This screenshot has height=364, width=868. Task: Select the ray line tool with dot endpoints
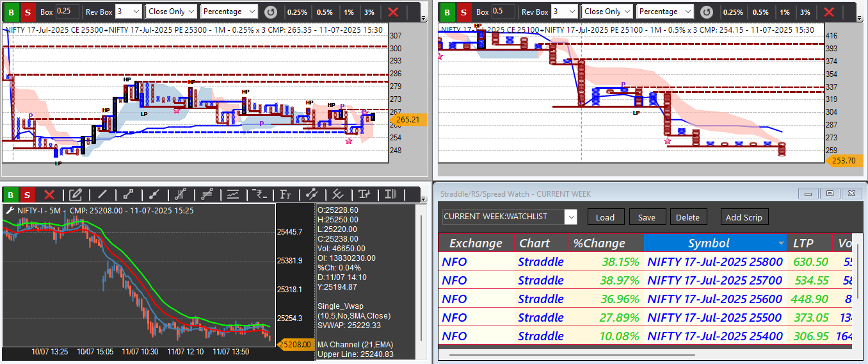point(154,195)
